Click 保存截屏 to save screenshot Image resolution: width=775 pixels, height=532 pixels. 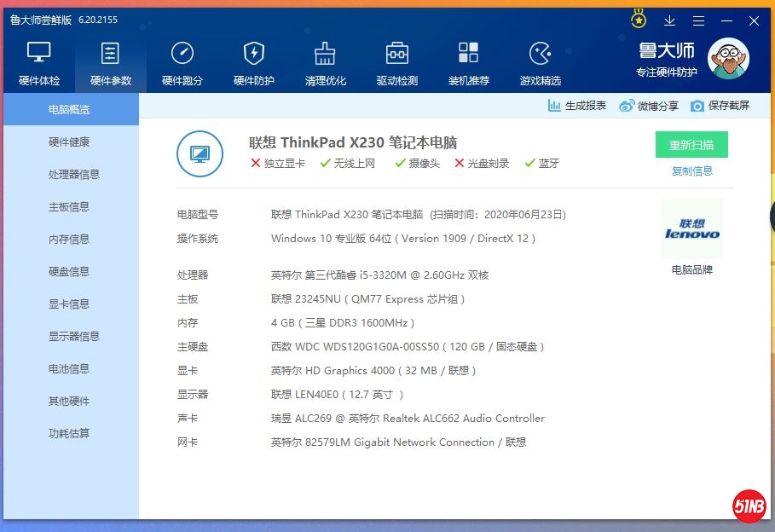(x=720, y=106)
